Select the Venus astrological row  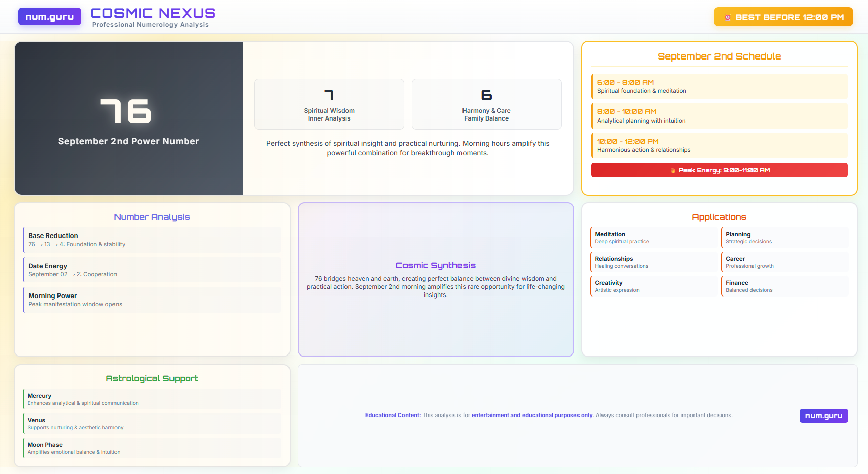pyautogui.click(x=152, y=423)
